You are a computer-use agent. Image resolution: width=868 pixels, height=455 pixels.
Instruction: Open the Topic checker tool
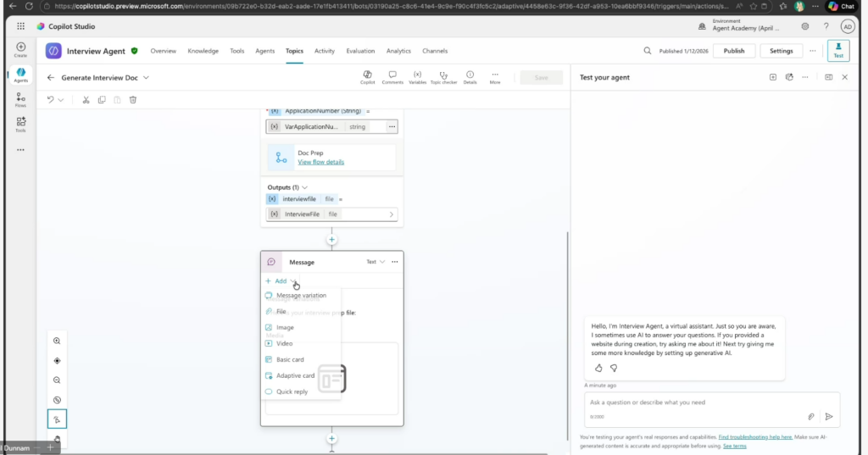tap(443, 77)
